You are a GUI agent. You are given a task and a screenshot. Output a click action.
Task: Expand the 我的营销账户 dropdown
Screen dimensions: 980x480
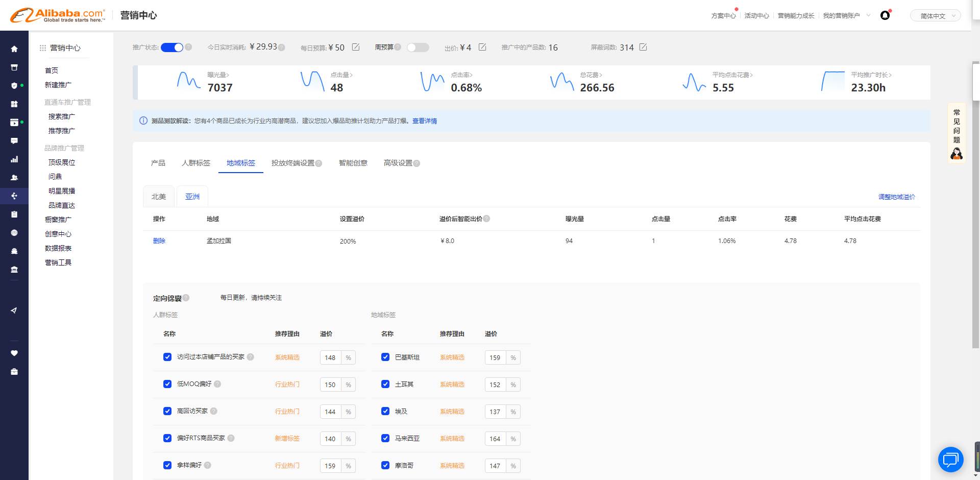847,16
